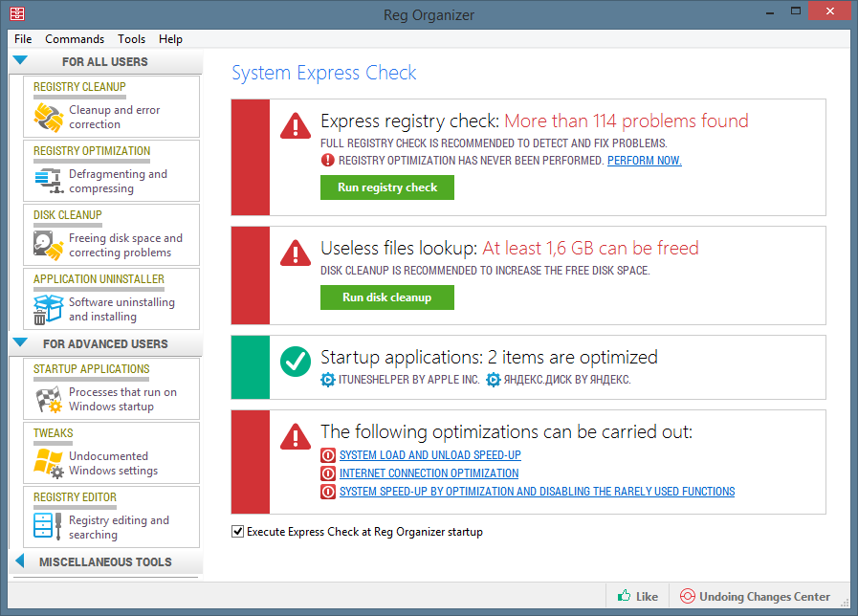Open the Commands menu
Image resolution: width=858 pixels, height=616 pixels.
click(75, 39)
